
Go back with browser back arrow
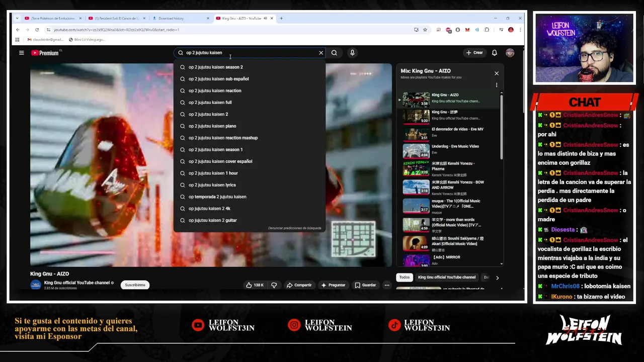(x=18, y=30)
